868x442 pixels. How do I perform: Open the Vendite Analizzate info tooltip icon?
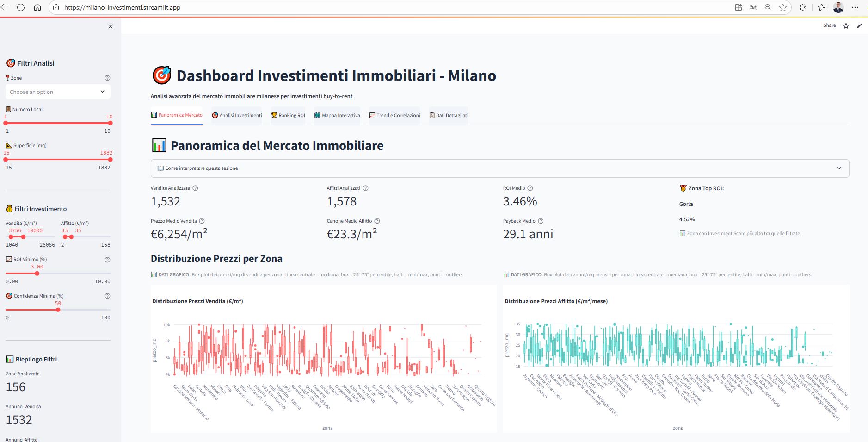195,188
